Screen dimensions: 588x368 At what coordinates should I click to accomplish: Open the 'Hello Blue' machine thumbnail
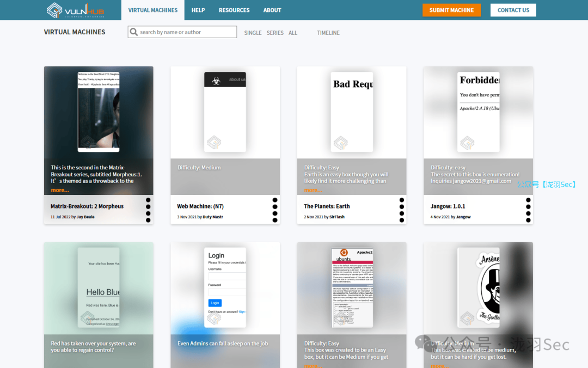click(99, 287)
